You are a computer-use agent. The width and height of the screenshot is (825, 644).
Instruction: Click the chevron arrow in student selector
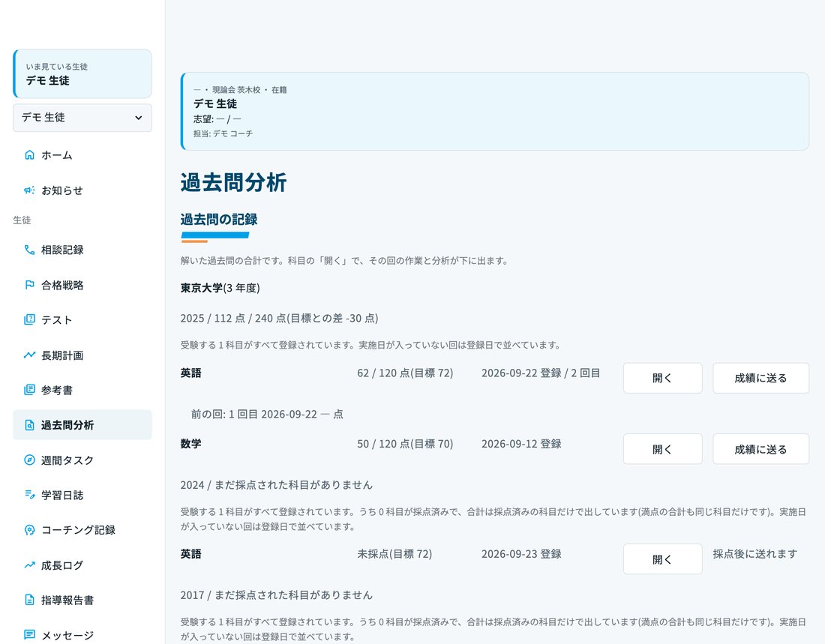pyautogui.click(x=139, y=118)
